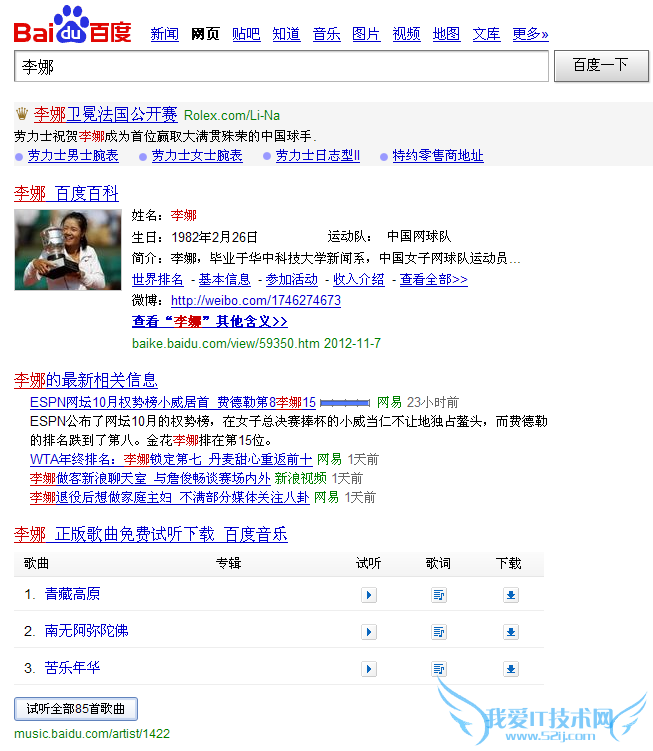Click 查看全部>> to view all
Viewport: 653px width, 751px height.
tap(434, 279)
